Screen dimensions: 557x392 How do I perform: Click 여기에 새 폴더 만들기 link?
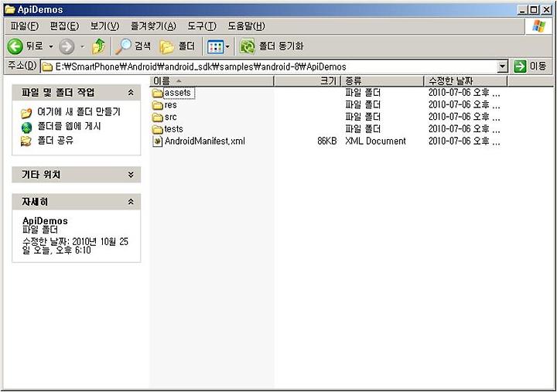click(79, 112)
